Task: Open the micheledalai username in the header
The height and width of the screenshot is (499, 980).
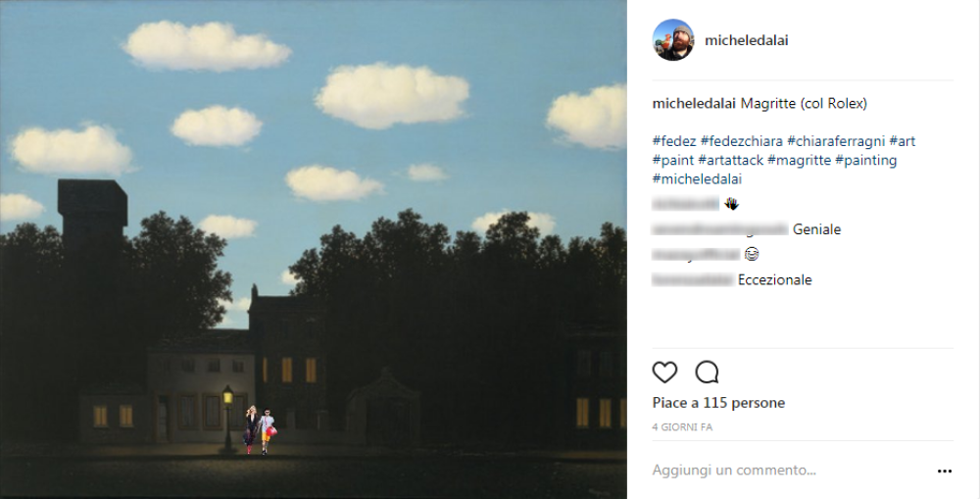Action: (x=746, y=40)
